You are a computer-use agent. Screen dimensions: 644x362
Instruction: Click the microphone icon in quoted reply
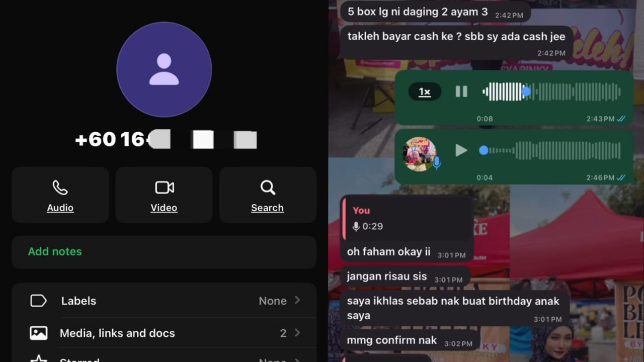coord(356,226)
